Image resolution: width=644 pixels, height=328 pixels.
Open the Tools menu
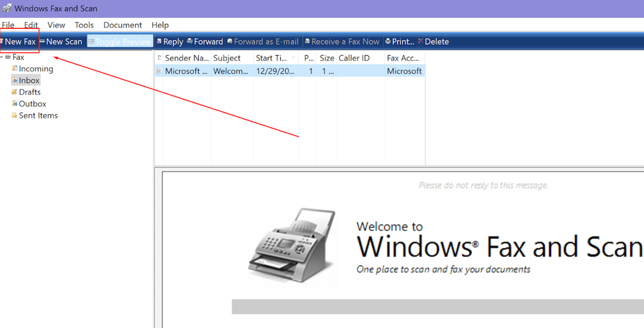(84, 25)
